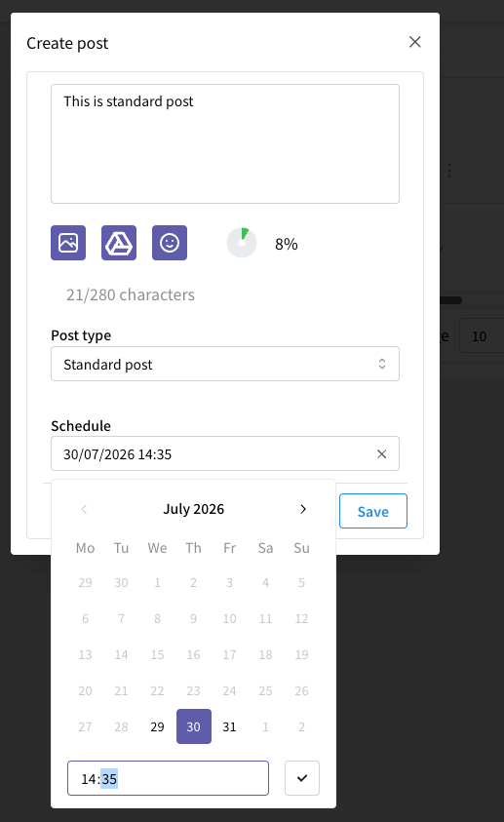504x822 pixels.
Task: Confirm the time with the checkmark button
Action: (302, 778)
